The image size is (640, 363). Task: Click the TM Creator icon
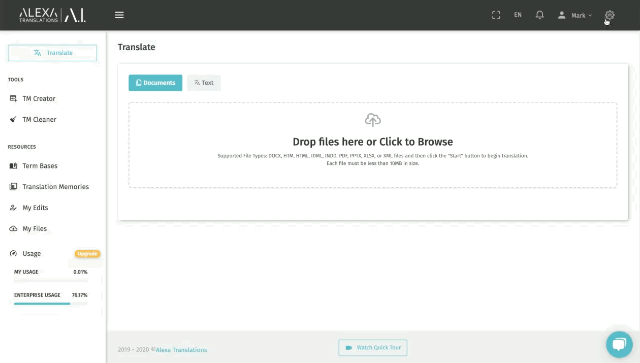click(13, 98)
